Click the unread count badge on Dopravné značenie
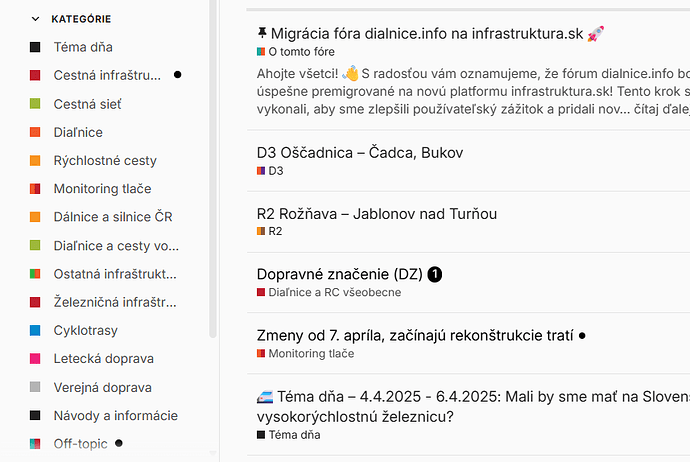Screen dimensions: 690x462 [435, 275]
